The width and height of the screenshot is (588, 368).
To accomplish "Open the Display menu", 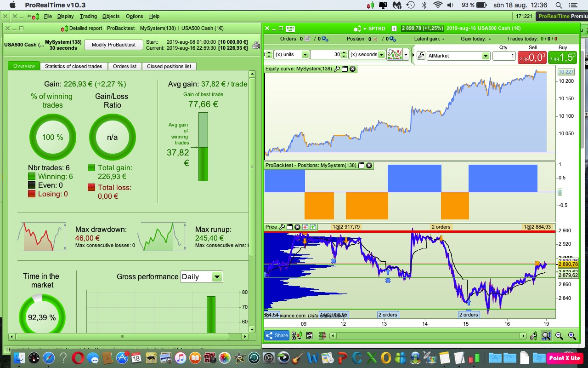I will pos(66,16).
